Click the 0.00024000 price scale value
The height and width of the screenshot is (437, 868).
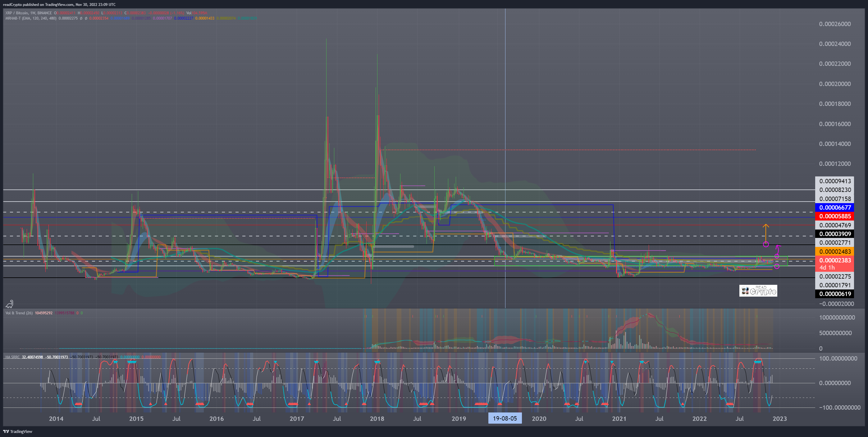coord(835,44)
